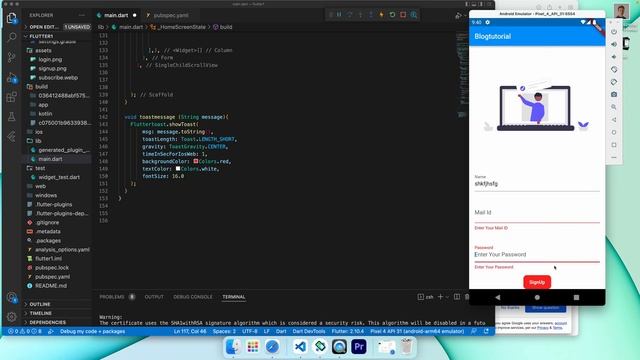640x360 pixels.
Task: Click the emulator sidebar home circle
Action: pyautogui.click(x=614, y=132)
